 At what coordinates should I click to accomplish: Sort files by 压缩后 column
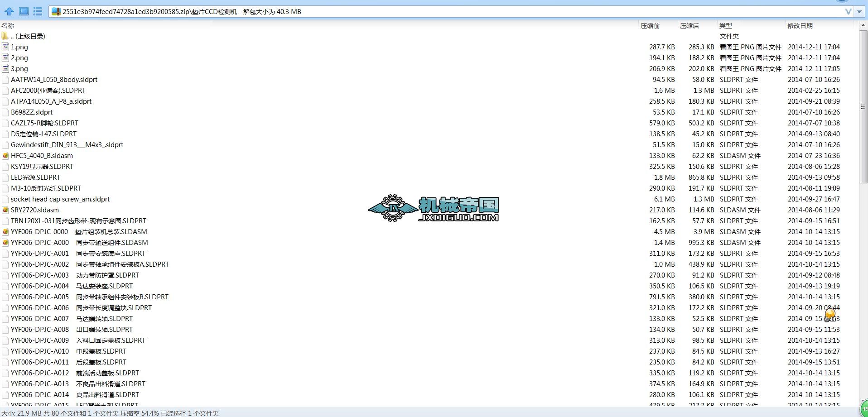tap(690, 26)
